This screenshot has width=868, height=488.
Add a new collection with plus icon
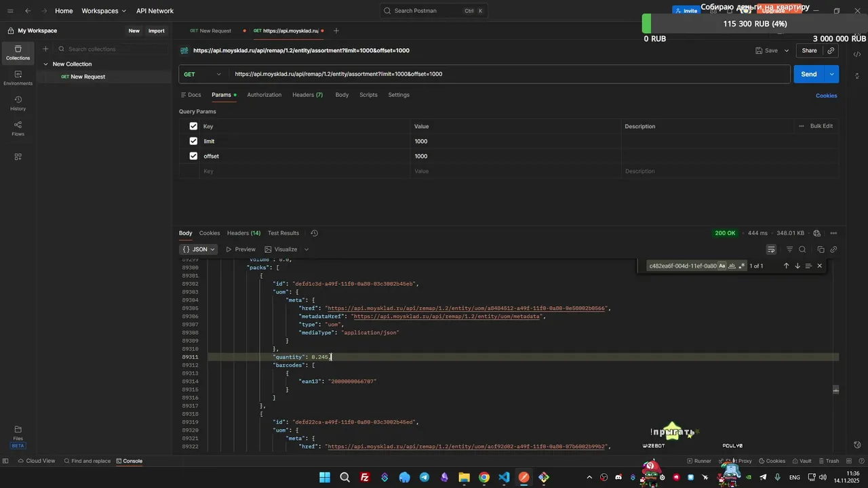(45, 49)
